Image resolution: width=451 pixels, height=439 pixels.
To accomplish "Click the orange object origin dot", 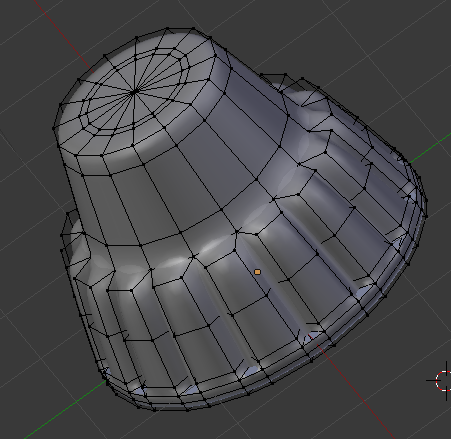I will tap(257, 272).
